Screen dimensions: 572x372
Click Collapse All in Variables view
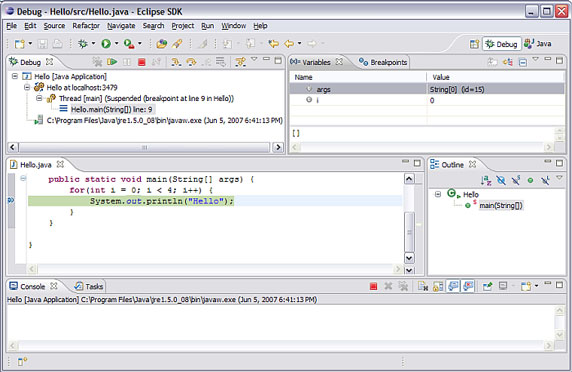tap(523, 62)
